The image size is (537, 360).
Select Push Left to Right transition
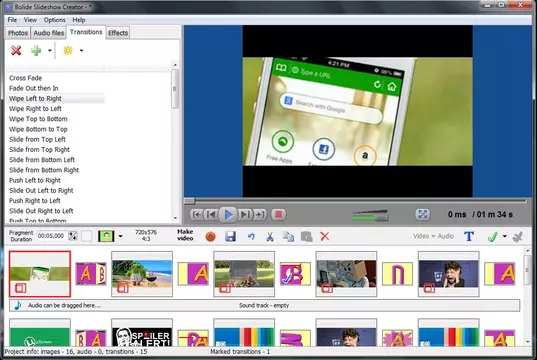pos(35,181)
